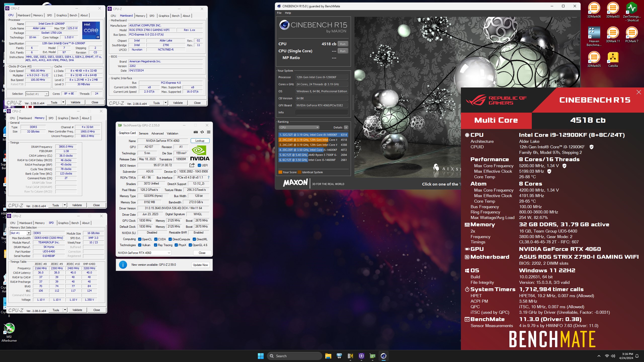
Task: Open the Windows Start menu
Action: click(261, 356)
